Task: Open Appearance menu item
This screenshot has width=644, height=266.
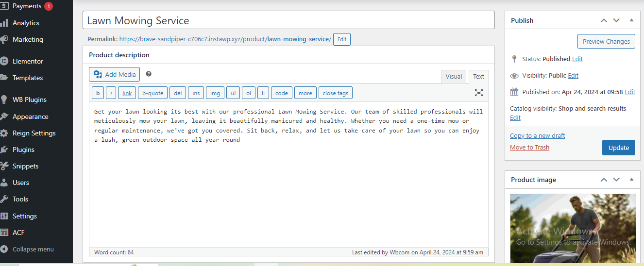Action: [30, 116]
